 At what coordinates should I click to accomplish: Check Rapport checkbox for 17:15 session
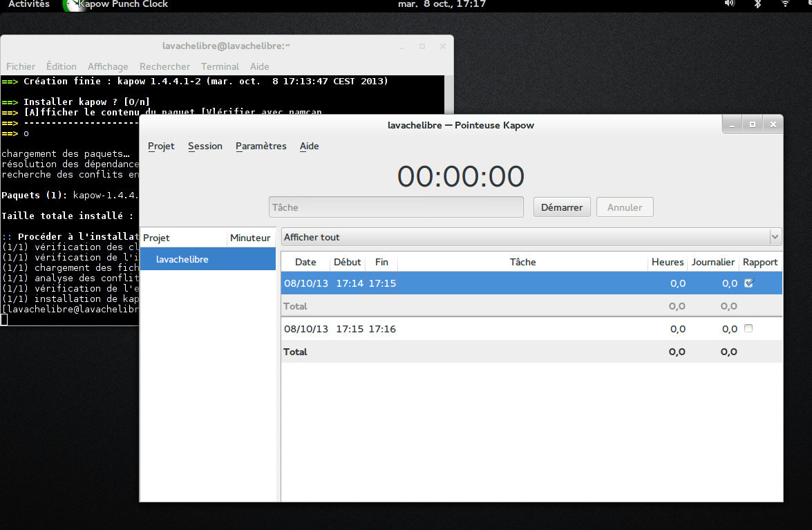[748, 328]
